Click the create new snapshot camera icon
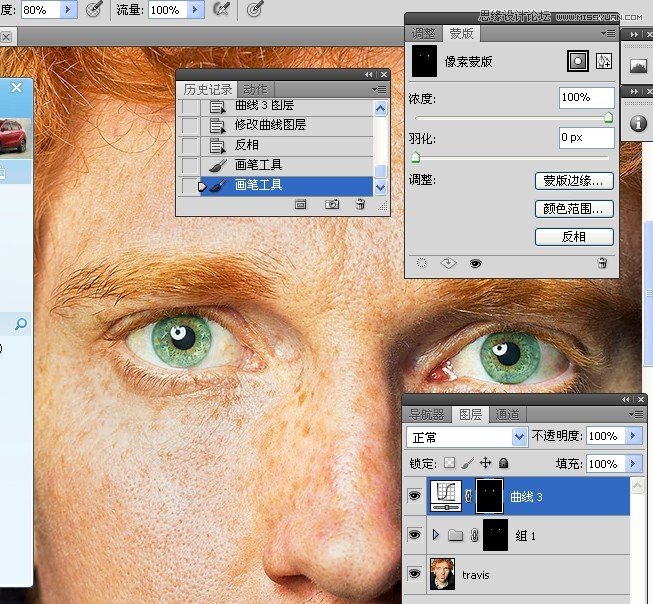Viewport: 653px width, 604px height. 332,204
